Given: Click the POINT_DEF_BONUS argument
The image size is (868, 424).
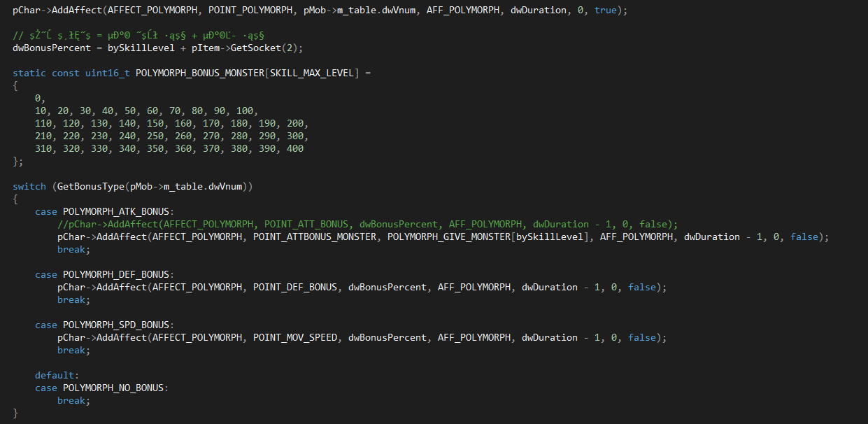Looking at the screenshot, I should click(294, 288).
